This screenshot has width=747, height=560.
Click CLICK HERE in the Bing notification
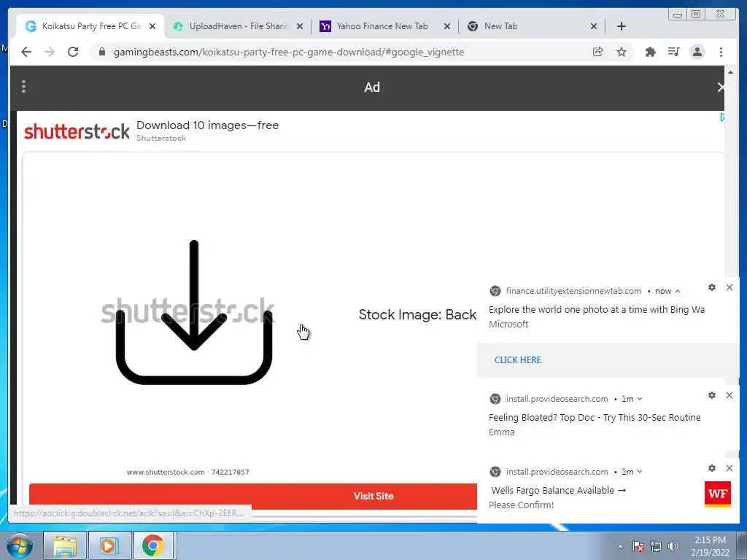517,360
